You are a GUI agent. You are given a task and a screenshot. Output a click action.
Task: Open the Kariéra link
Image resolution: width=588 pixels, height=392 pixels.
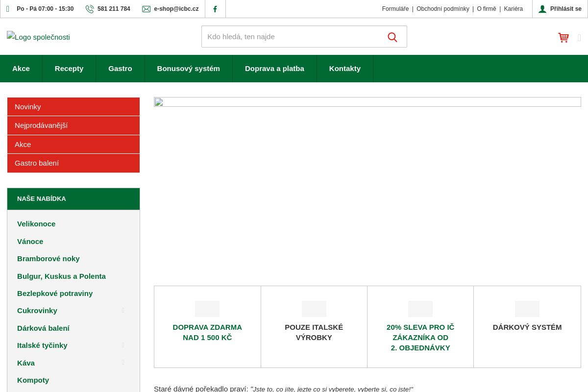click(513, 9)
